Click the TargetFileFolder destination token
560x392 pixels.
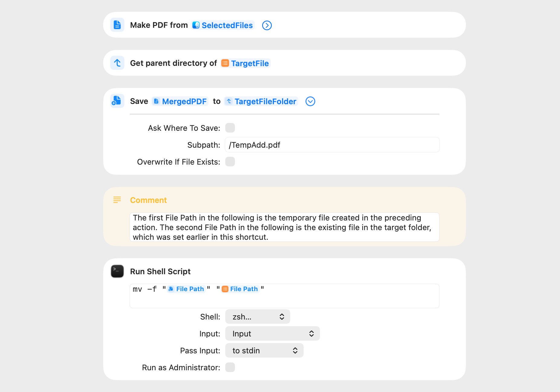(261, 101)
